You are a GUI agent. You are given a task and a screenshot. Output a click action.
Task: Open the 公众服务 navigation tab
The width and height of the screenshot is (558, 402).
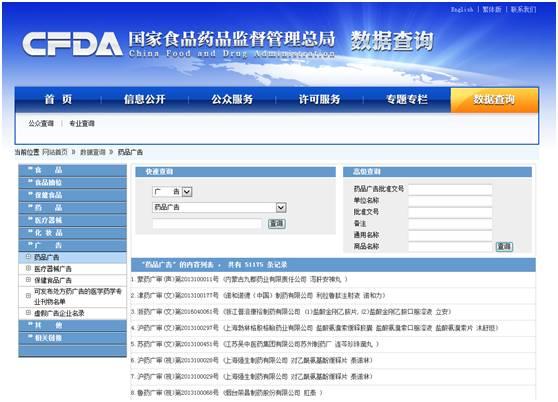pyautogui.click(x=232, y=99)
